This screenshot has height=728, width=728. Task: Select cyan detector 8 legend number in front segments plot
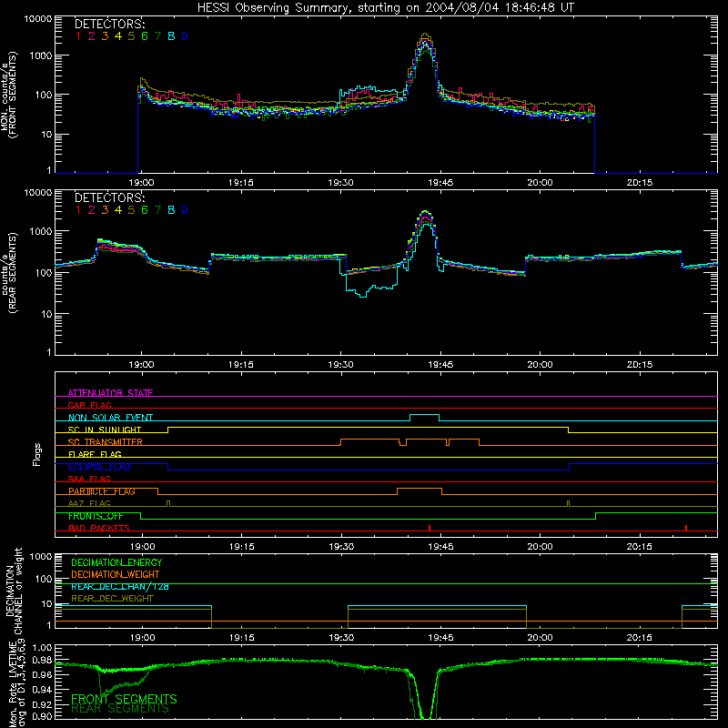(x=171, y=36)
